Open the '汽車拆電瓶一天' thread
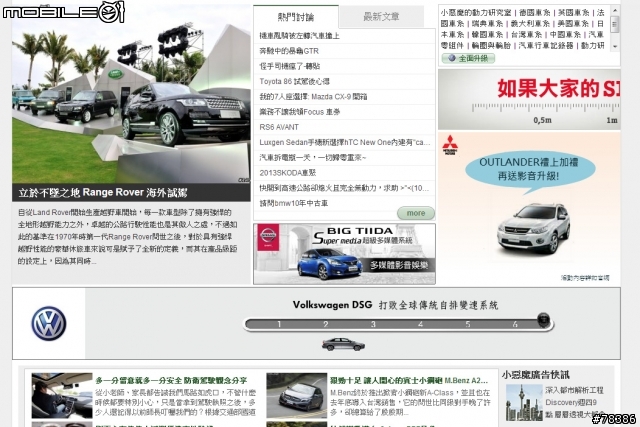640x427 pixels. [313, 158]
